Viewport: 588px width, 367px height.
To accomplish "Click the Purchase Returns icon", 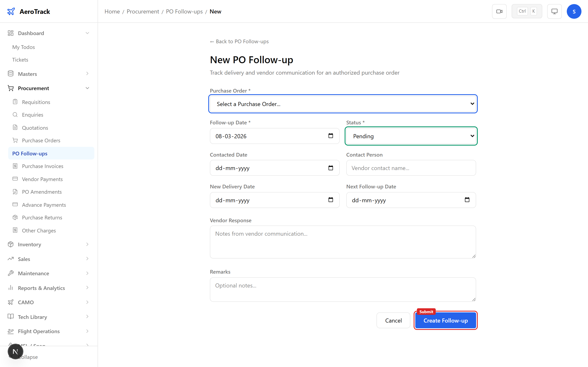I will coord(15,218).
